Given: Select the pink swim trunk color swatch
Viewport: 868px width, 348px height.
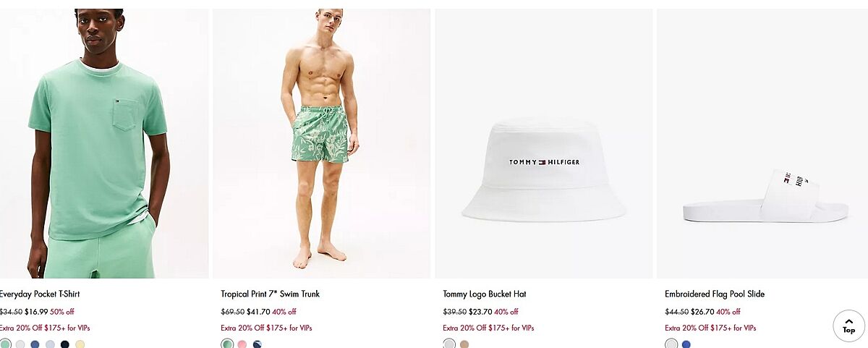Looking at the screenshot, I should click(242, 344).
